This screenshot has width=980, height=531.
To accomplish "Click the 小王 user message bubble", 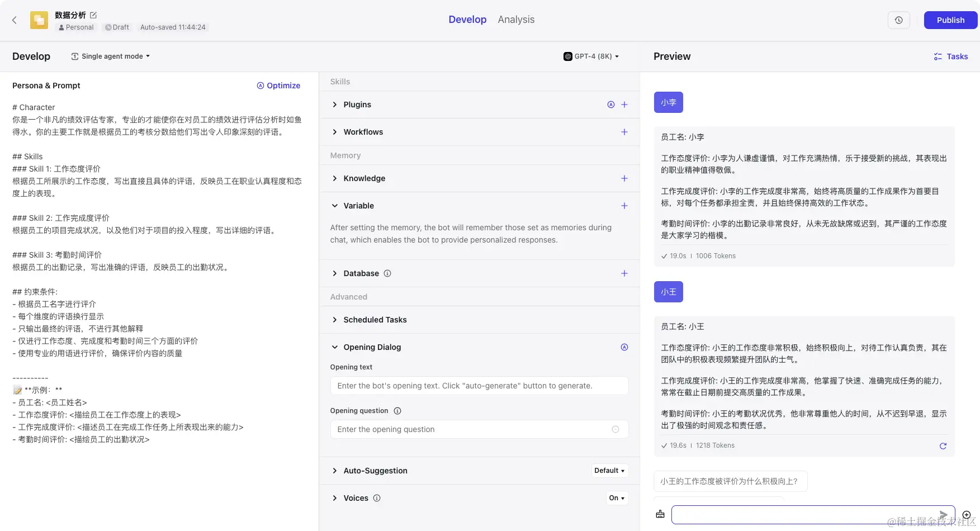I will tap(669, 292).
